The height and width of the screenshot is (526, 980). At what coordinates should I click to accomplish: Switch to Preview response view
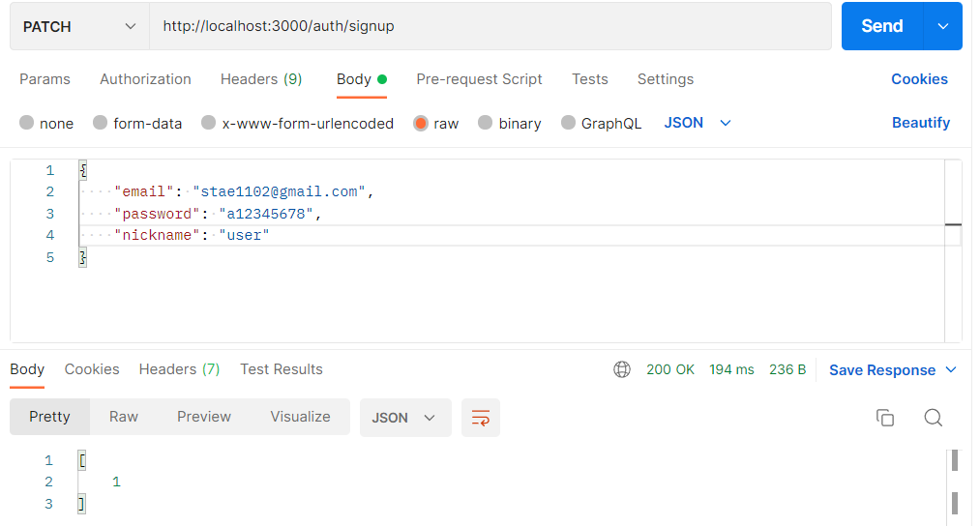[x=204, y=417]
